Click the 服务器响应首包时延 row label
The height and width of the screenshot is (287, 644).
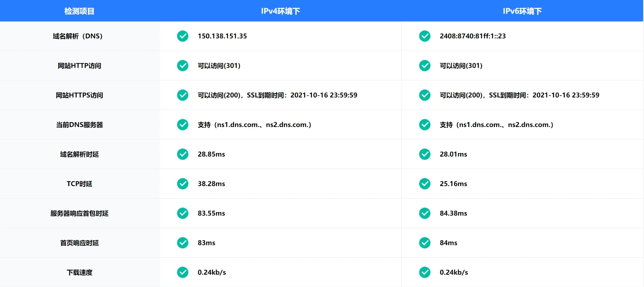(79, 213)
